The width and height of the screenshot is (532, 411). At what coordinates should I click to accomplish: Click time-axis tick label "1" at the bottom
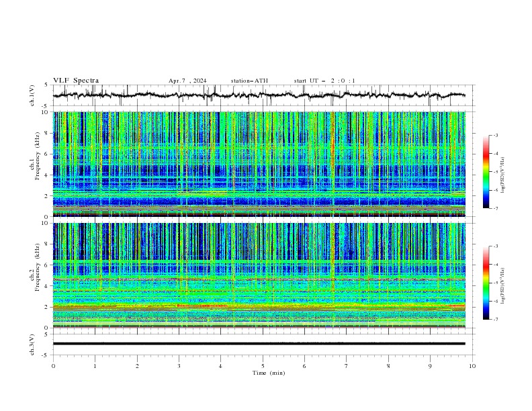point(95,366)
